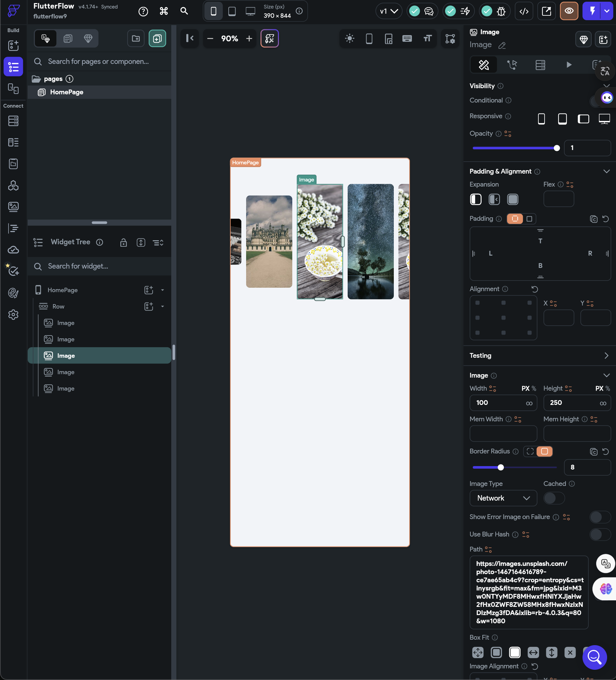Open the Tests icon with the star badge
616x680 pixels.
(13, 271)
